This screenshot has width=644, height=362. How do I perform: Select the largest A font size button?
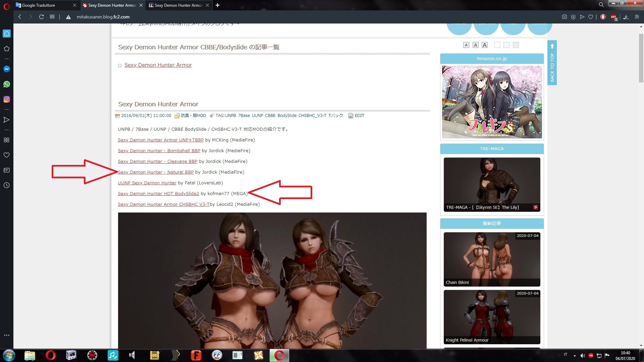pyautogui.click(x=485, y=45)
